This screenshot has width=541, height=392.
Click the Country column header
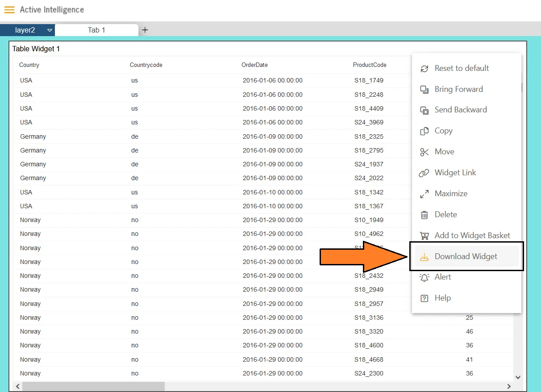tap(29, 65)
